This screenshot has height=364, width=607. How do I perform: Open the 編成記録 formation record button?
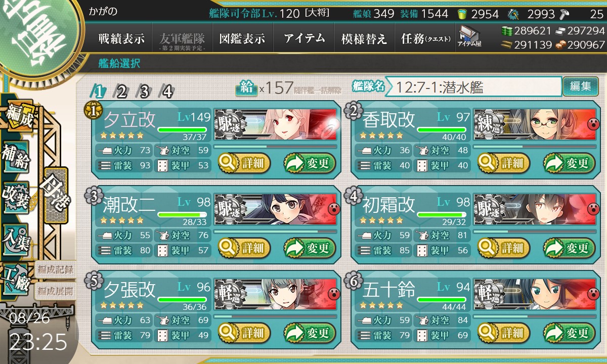click(55, 270)
